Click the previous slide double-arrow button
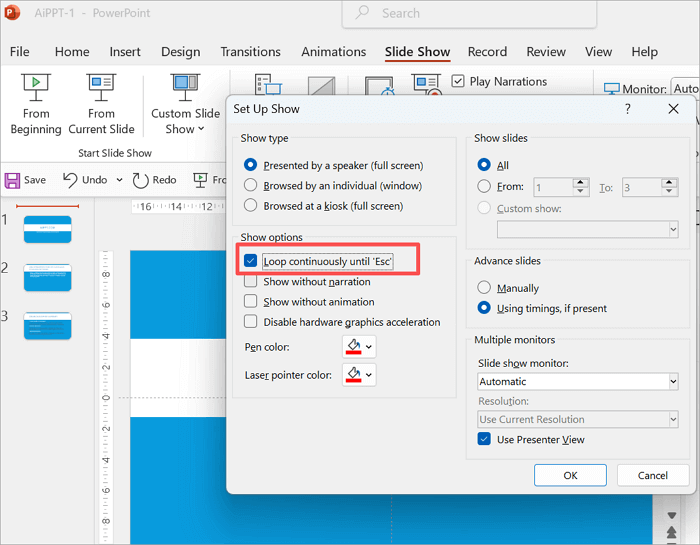The image size is (700, 545). [x=671, y=532]
